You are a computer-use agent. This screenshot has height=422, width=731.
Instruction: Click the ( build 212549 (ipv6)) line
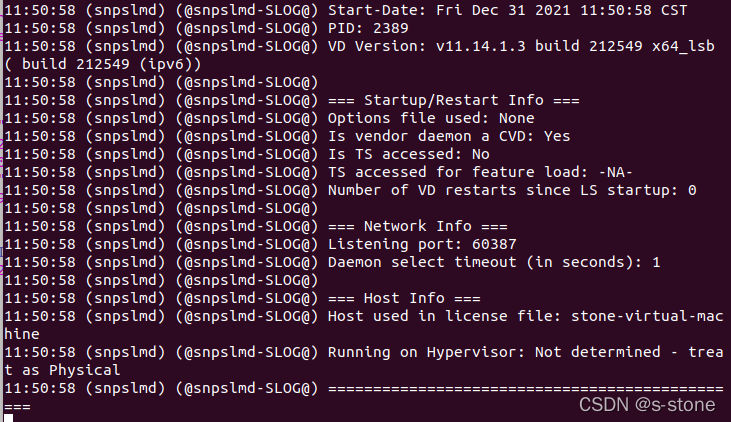pyautogui.click(x=103, y=64)
